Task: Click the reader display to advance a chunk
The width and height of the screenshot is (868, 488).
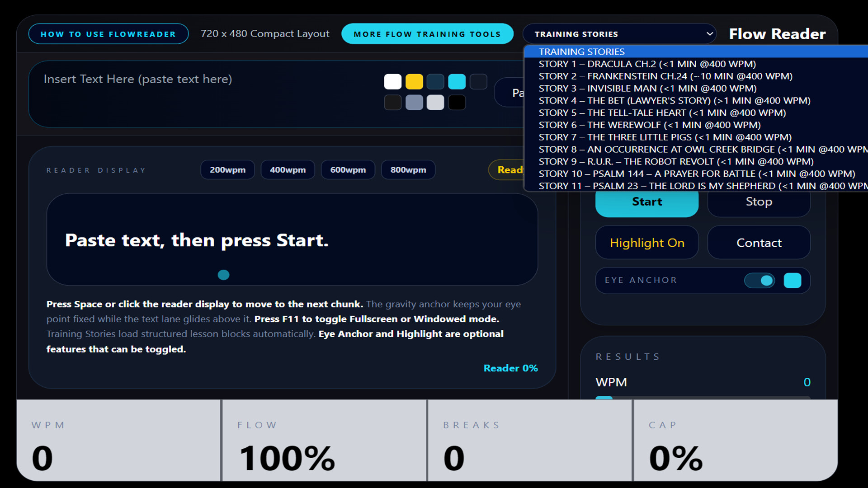Action: pyautogui.click(x=292, y=240)
